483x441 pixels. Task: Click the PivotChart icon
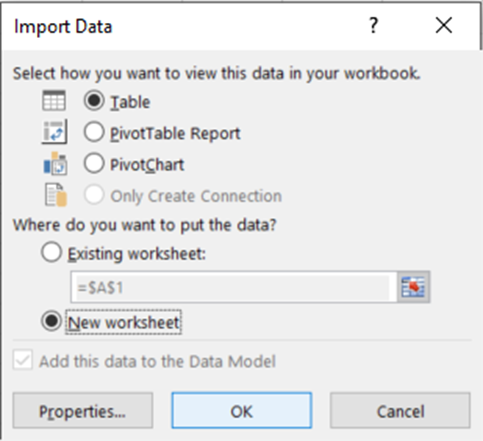pos(55,163)
